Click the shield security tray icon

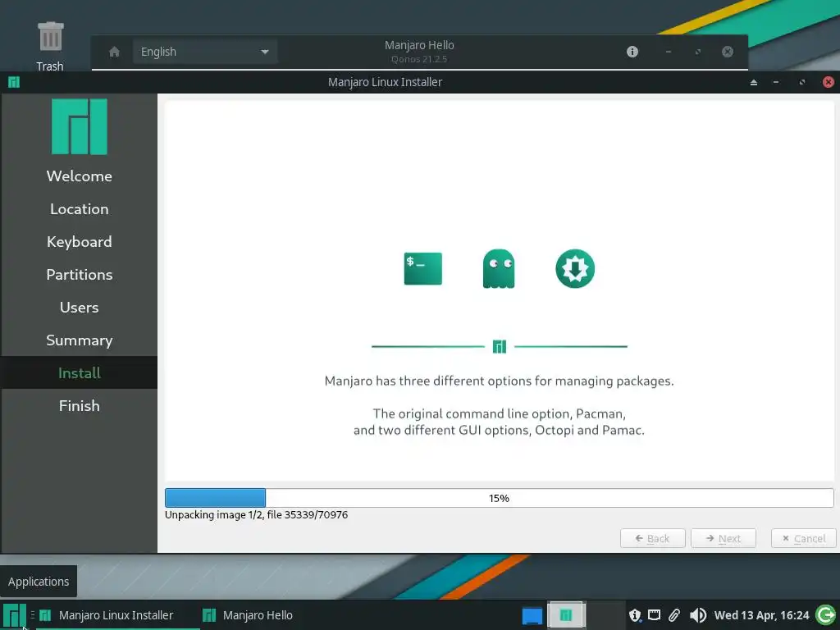pos(635,615)
